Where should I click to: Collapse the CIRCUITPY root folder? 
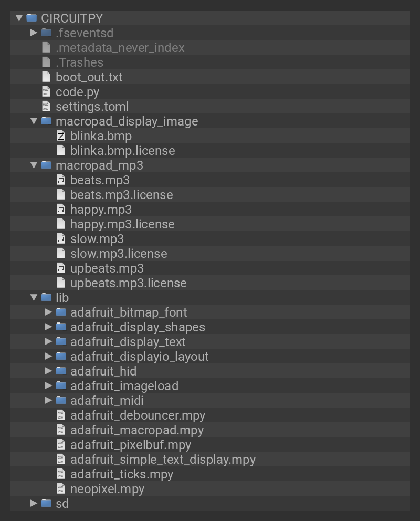point(19,18)
